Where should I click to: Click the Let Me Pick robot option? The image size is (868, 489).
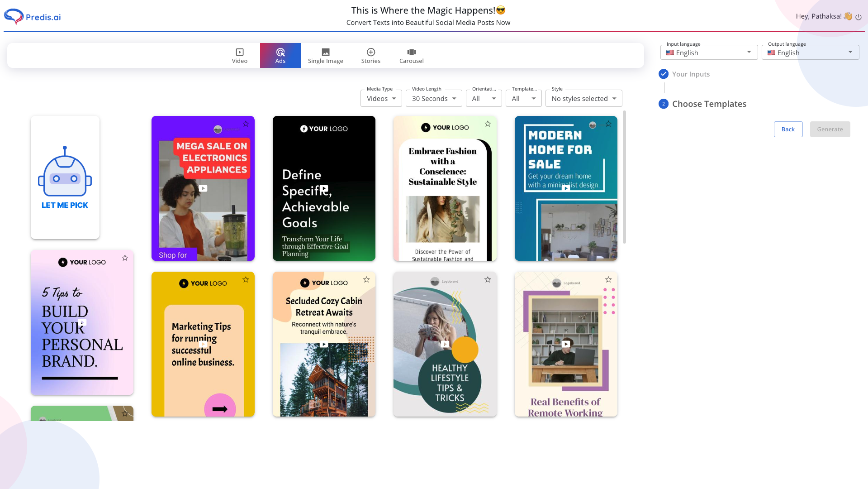[65, 177]
